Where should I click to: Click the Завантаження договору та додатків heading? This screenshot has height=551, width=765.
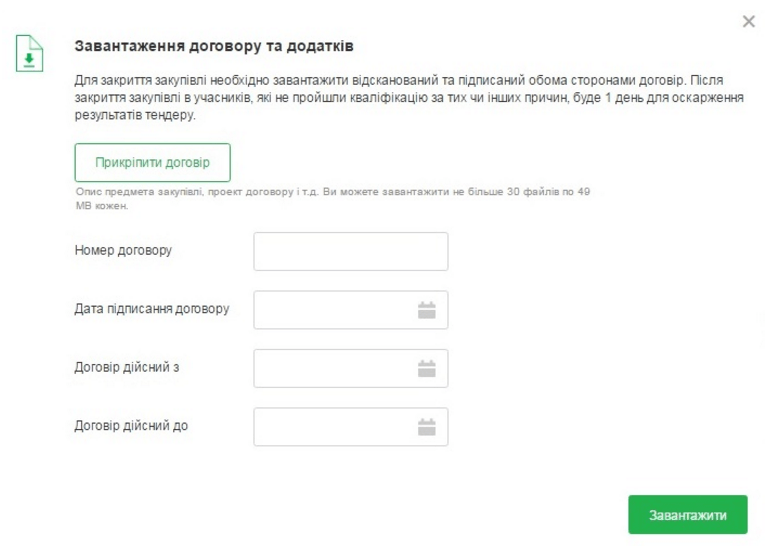(214, 47)
